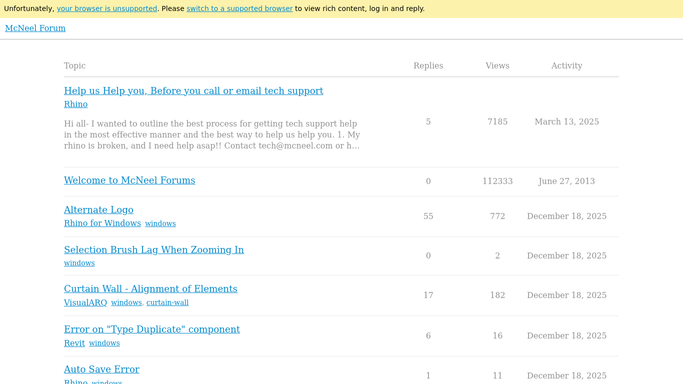
Task: Click windows tag under Selection Brush Lag
Action: pos(79,263)
